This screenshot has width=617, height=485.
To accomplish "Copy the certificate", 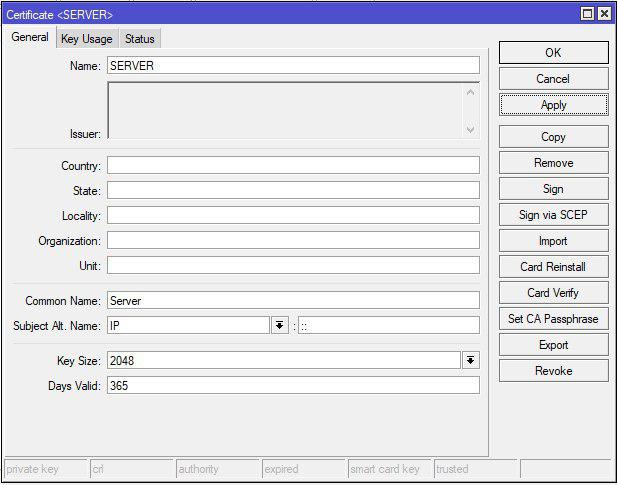I will pos(553,137).
